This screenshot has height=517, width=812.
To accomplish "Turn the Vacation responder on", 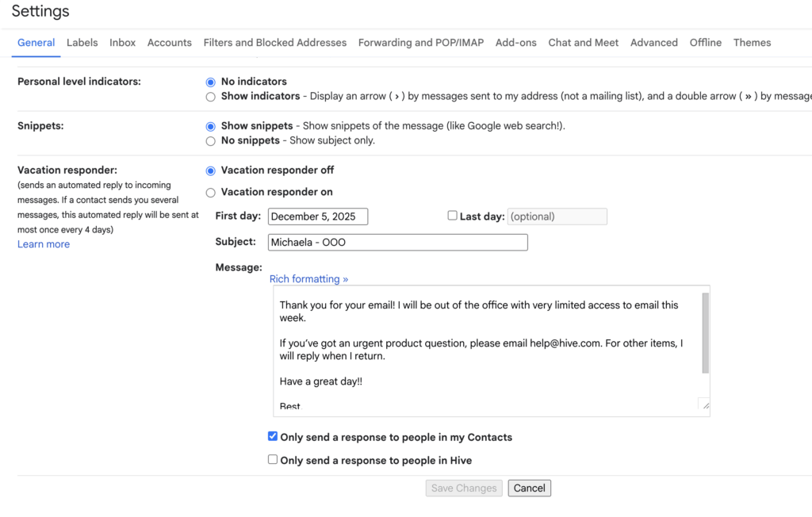I will [x=210, y=193].
